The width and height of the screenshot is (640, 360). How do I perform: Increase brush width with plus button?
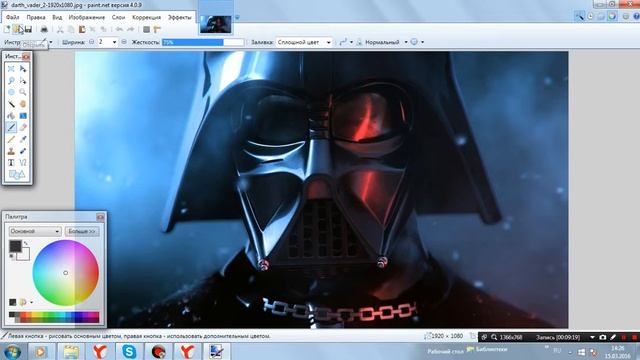tap(124, 42)
